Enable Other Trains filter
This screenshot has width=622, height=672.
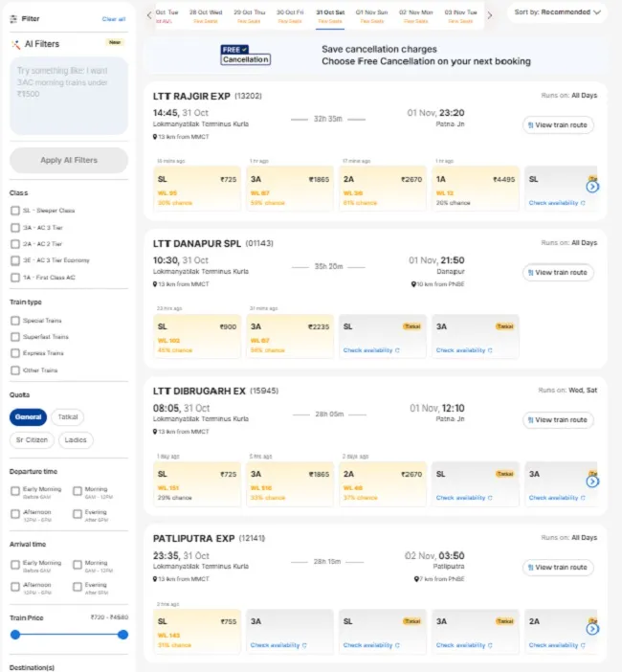tap(15, 370)
